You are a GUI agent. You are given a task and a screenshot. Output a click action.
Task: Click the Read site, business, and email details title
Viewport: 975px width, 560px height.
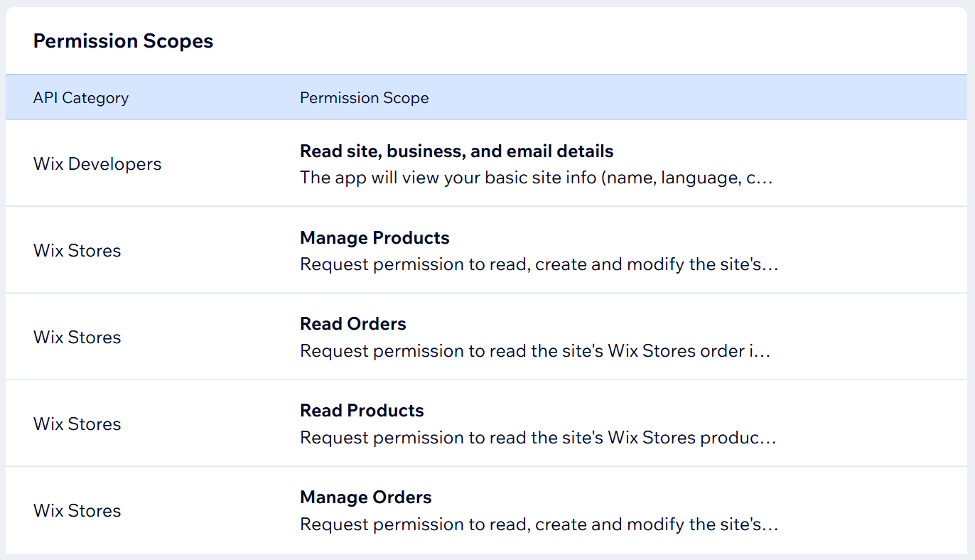tap(456, 151)
